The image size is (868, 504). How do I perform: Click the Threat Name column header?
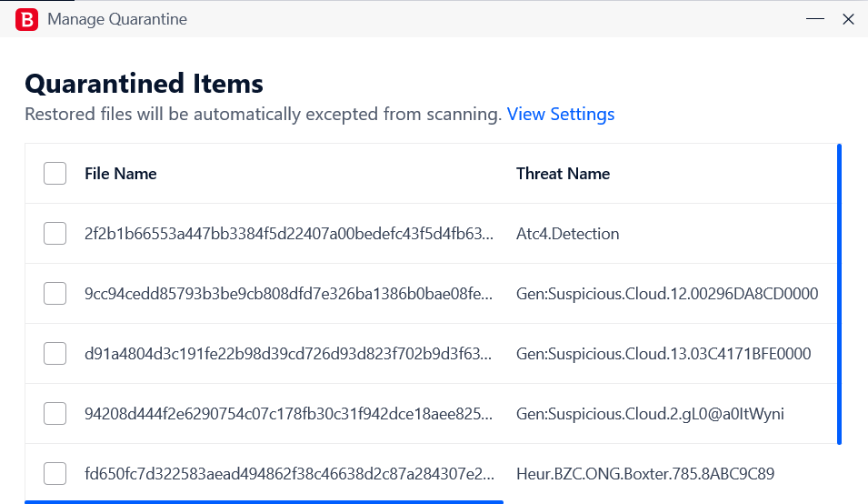[563, 174]
